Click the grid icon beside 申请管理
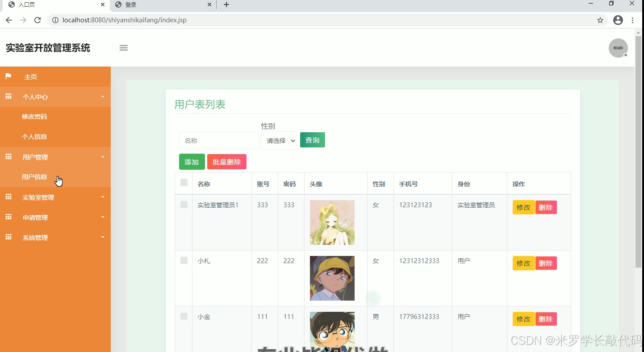This screenshot has width=644, height=352. pyautogui.click(x=8, y=217)
